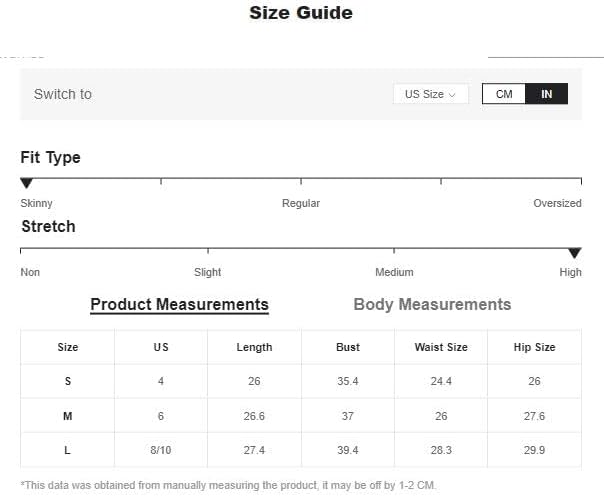Click the Oversized fit label

(557, 203)
